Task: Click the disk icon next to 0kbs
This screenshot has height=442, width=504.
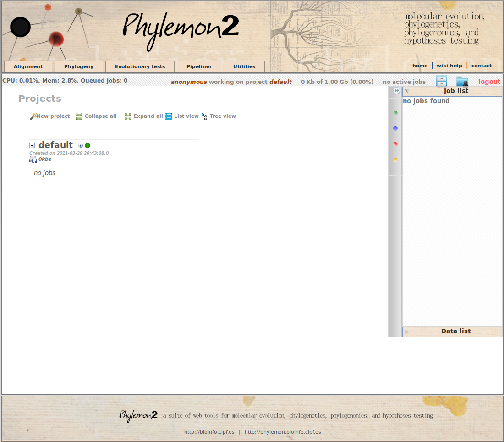Action: click(x=33, y=160)
